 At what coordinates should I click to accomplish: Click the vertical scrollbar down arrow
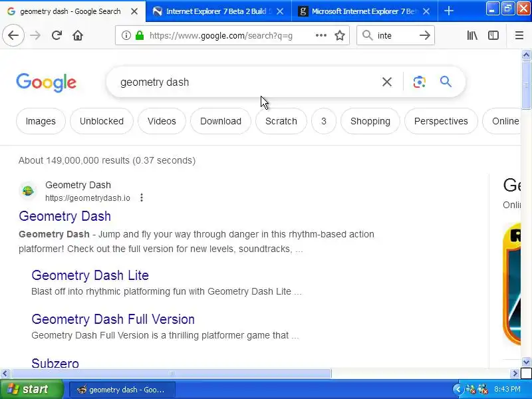(526, 362)
